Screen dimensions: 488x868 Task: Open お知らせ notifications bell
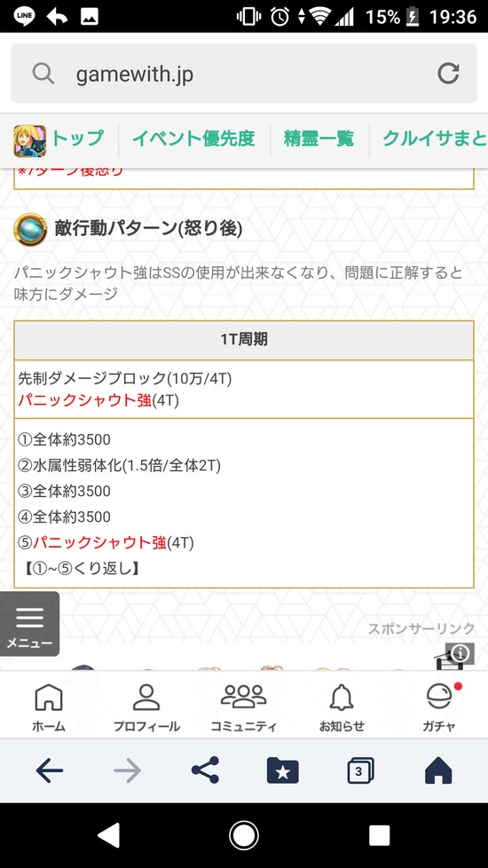[342, 708]
